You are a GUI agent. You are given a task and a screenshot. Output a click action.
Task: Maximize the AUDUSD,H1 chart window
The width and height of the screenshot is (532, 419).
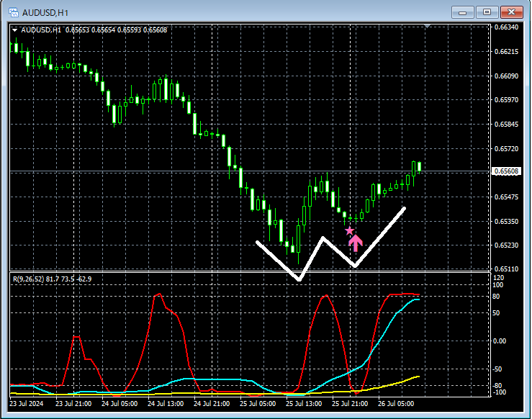click(x=487, y=12)
